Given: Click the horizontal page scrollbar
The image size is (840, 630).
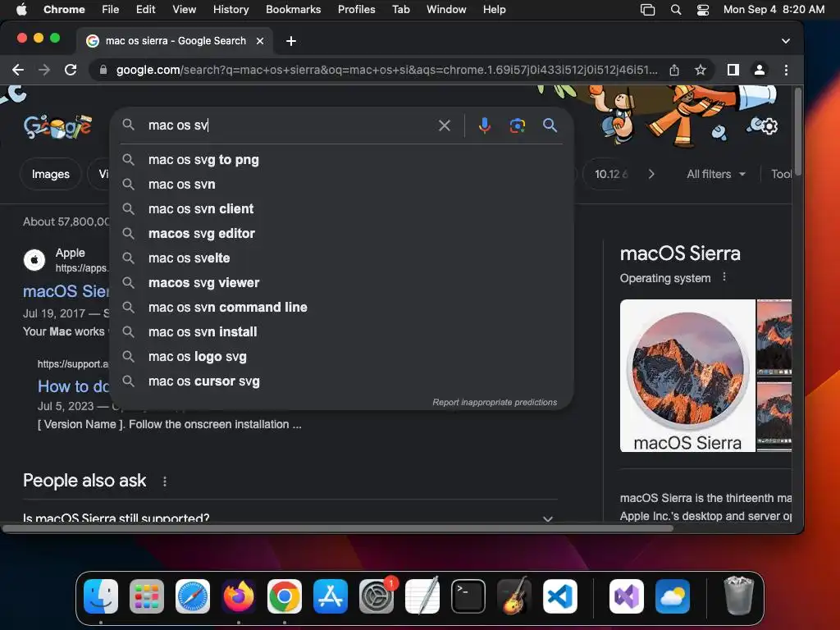Looking at the screenshot, I should [337, 528].
